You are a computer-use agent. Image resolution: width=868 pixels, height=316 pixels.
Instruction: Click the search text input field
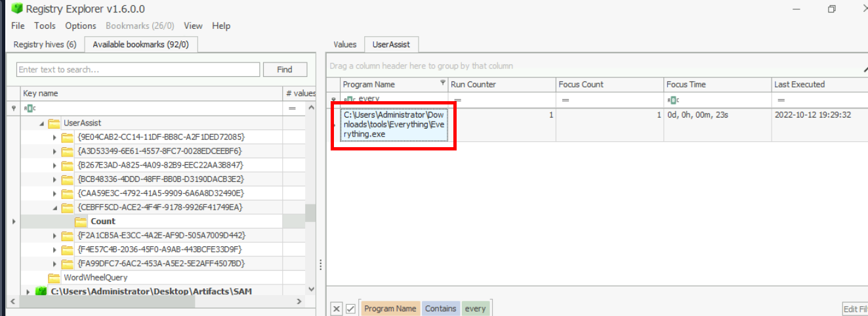pos(138,69)
